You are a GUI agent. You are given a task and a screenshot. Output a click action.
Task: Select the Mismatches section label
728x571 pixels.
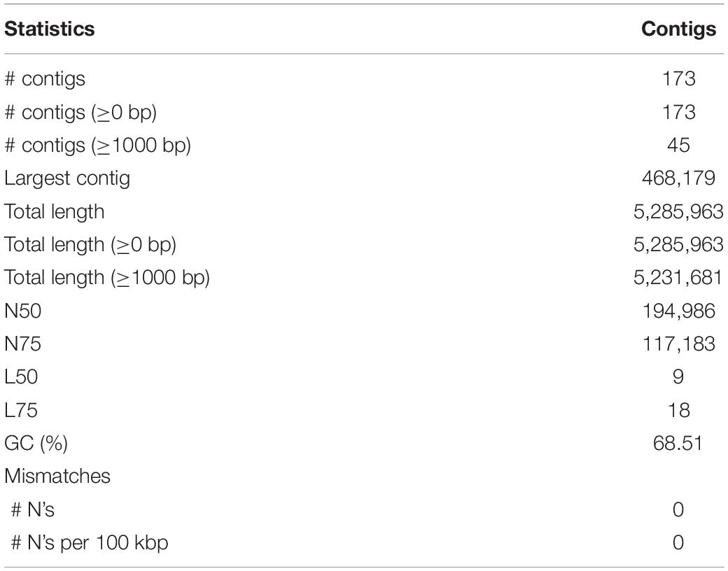tap(57, 476)
